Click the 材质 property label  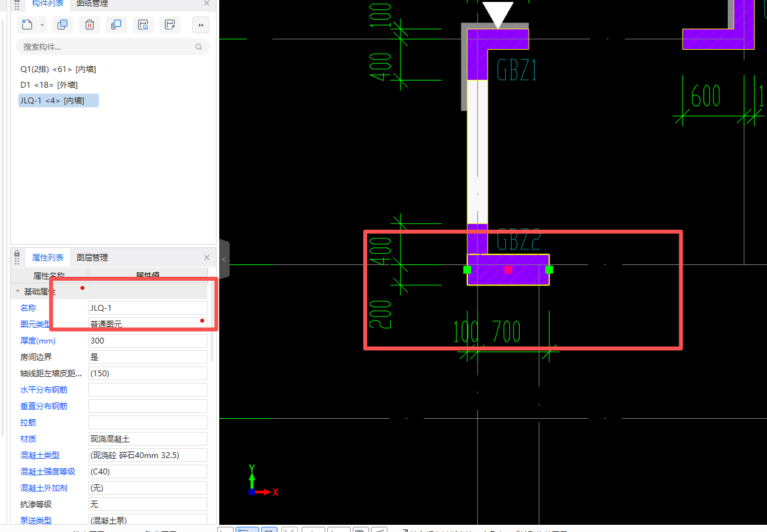[28, 439]
